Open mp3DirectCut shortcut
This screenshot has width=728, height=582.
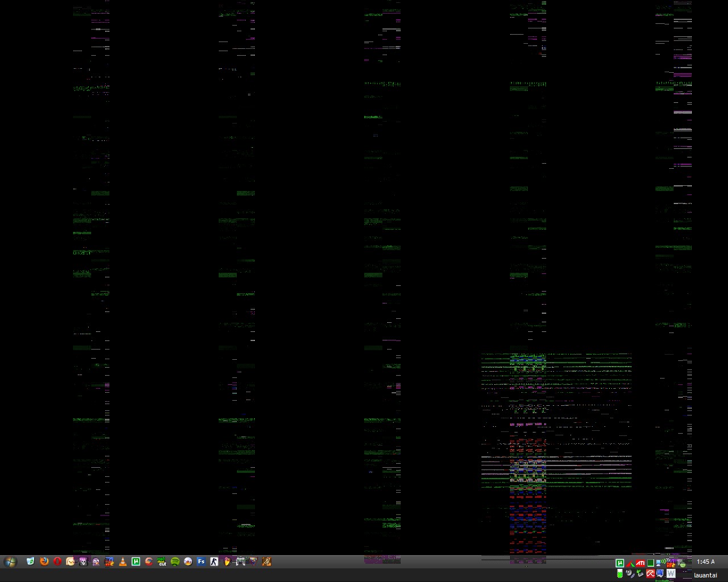click(162, 562)
